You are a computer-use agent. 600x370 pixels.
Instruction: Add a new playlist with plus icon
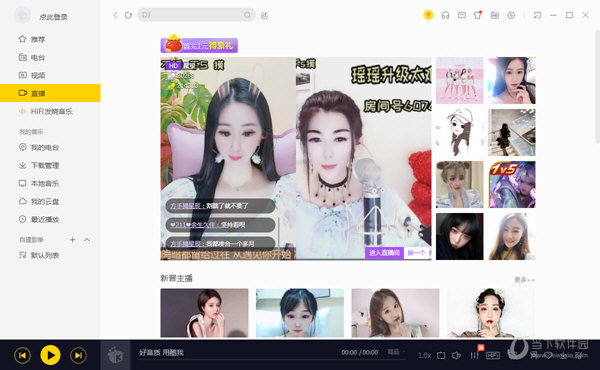(x=72, y=240)
